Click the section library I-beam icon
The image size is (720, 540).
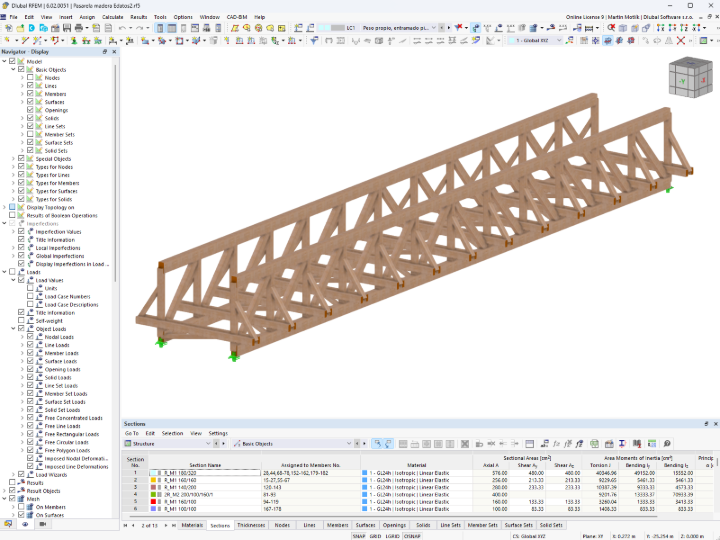click(622, 444)
